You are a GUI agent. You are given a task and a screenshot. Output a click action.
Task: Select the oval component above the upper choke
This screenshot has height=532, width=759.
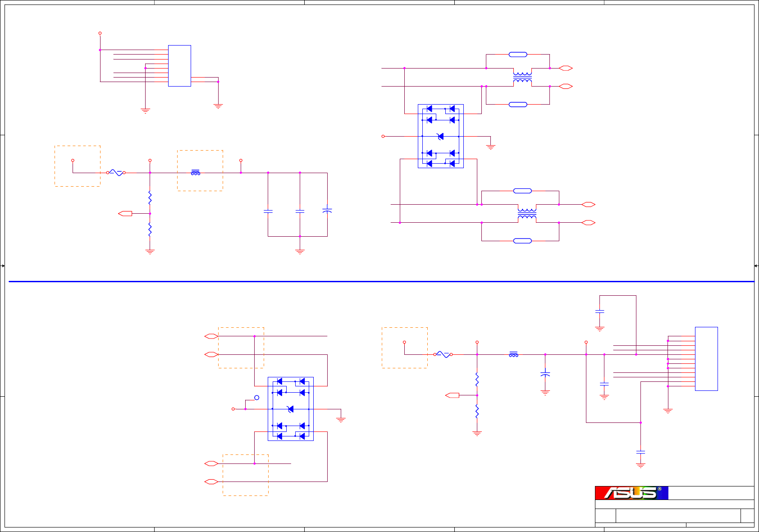click(518, 55)
